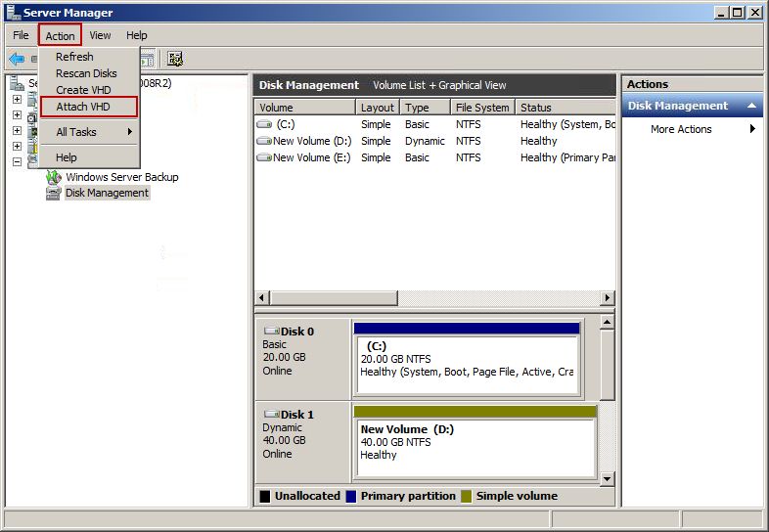Click the New Volume (D:) drive icon
Image resolution: width=769 pixels, height=532 pixels.
click(264, 141)
